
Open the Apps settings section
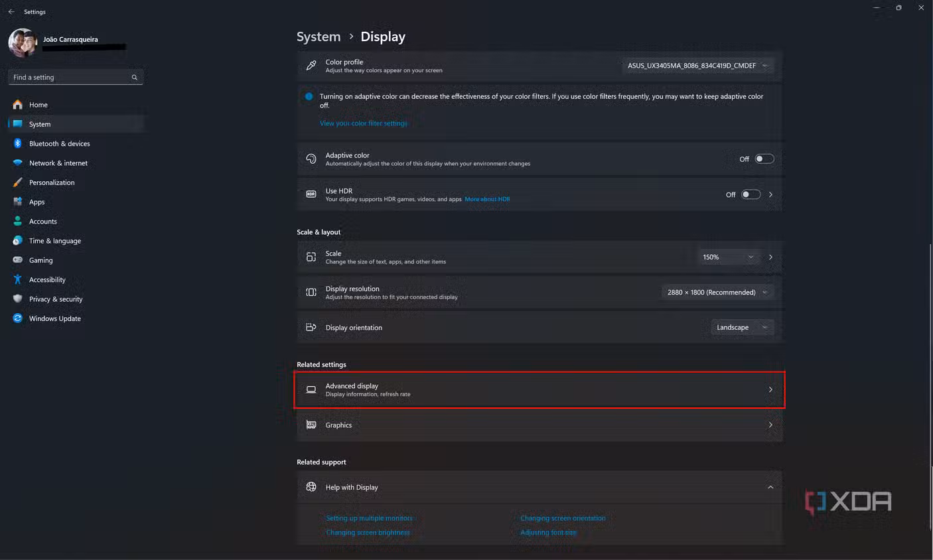[76, 202]
